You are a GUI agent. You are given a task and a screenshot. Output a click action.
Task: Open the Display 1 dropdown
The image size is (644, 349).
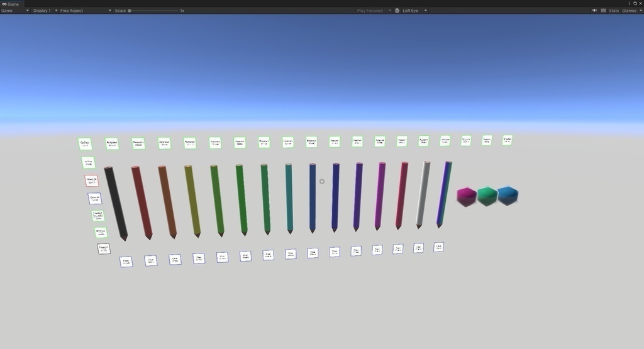click(45, 11)
